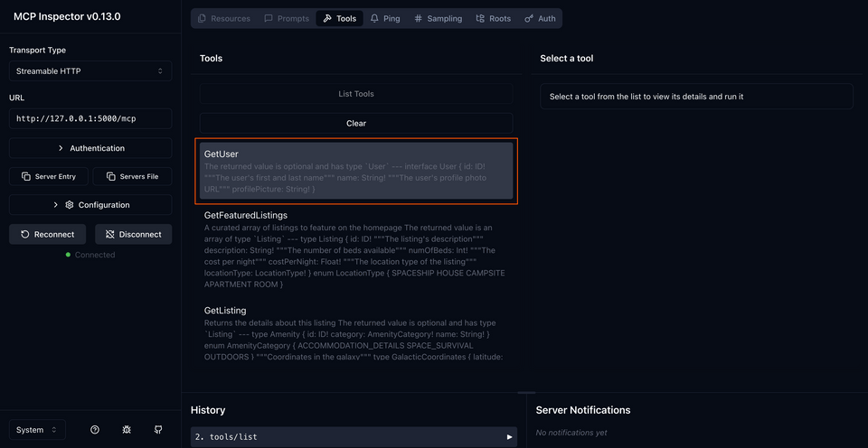This screenshot has width=868, height=448.
Task: Expand the tools/list history entry
Action: (354, 437)
